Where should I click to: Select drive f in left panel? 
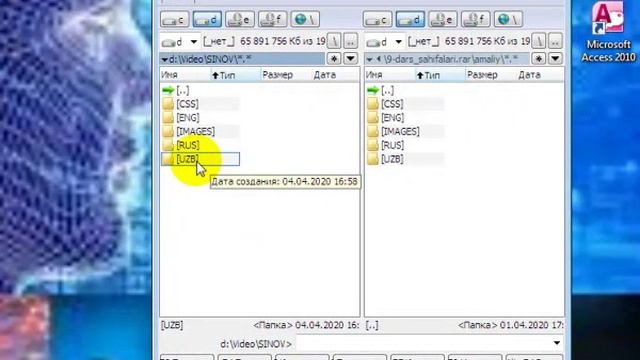(273, 19)
